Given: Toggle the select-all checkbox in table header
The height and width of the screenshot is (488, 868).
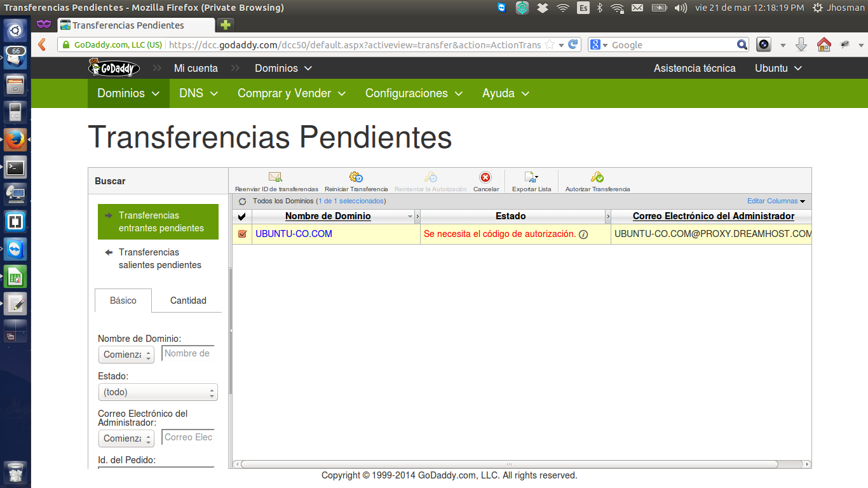Looking at the screenshot, I should [242, 217].
